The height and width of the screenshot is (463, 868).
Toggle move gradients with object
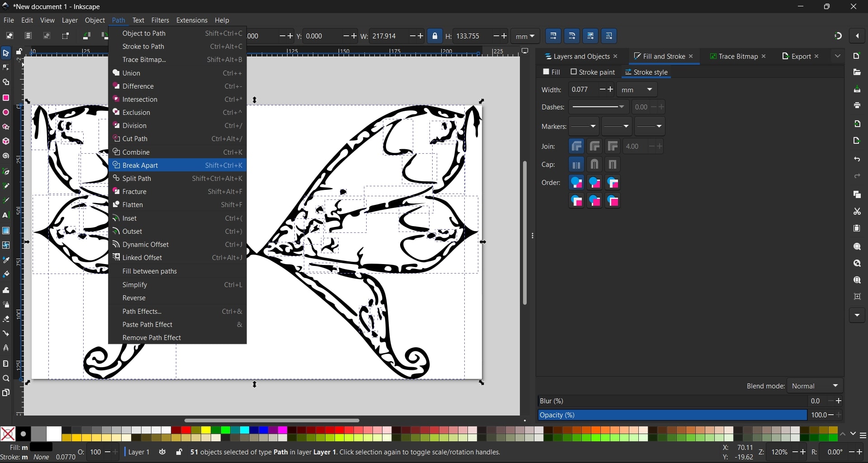(590, 36)
